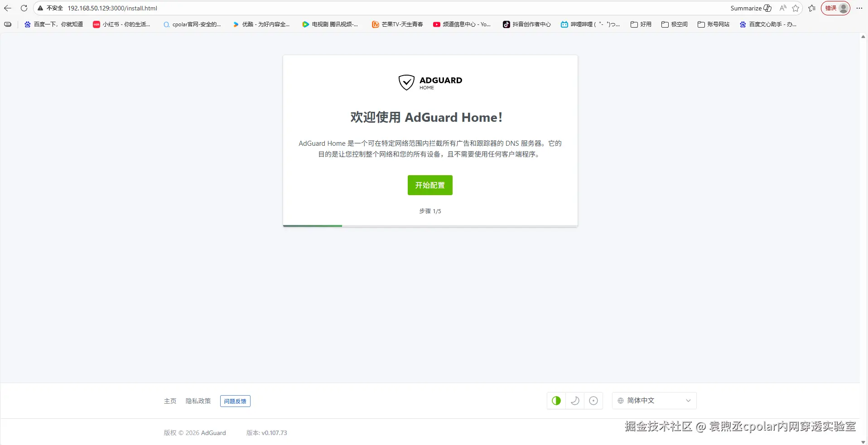Image resolution: width=868 pixels, height=445 pixels.
Task: Open the 不安全 site security warning
Action: [50, 8]
